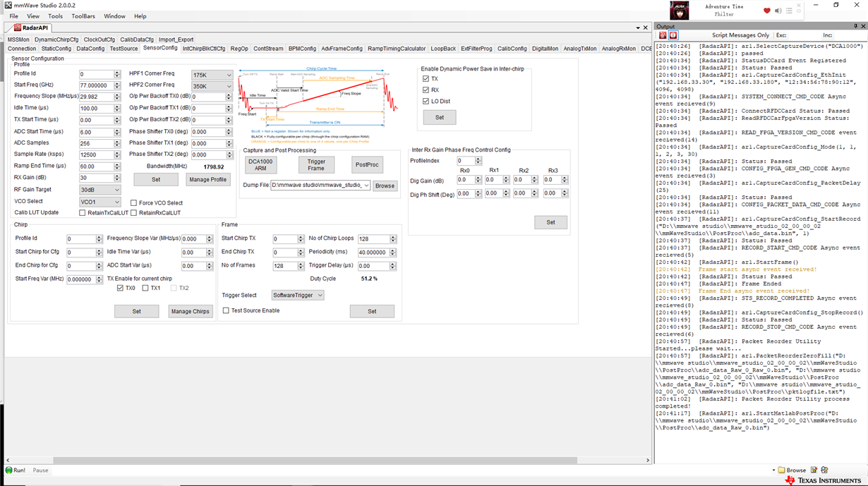
Task: Click the red info icon in Output toolbar
Action: point(673,35)
